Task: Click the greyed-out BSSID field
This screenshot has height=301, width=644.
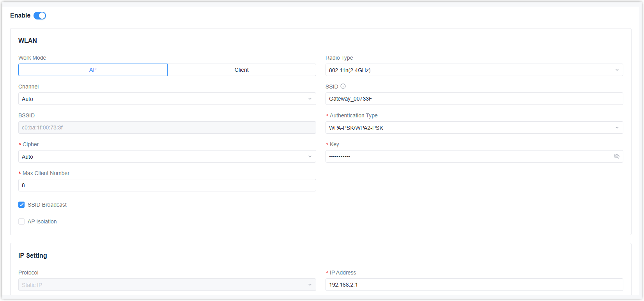Action: (167, 128)
